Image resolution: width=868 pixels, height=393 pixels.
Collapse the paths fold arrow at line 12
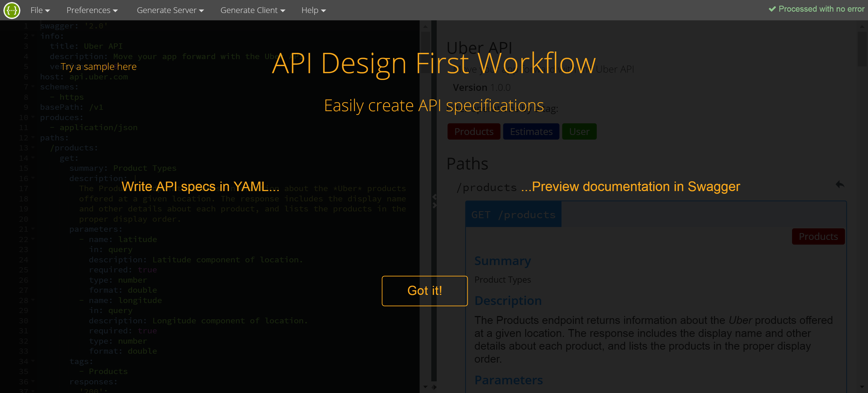point(33,137)
